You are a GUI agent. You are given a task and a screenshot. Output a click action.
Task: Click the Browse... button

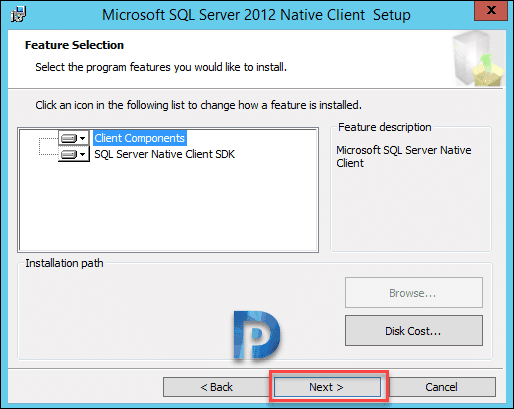pos(414,292)
